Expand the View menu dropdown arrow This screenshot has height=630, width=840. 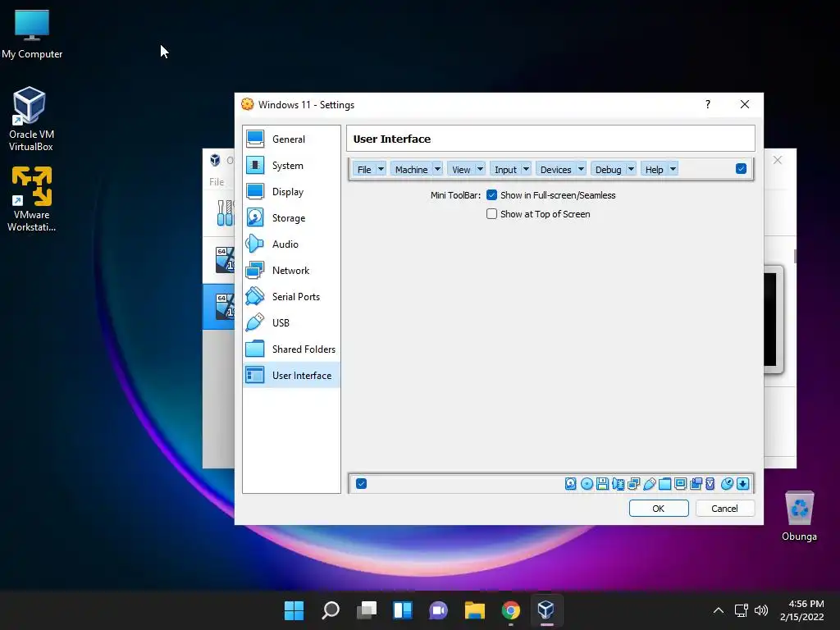(480, 169)
